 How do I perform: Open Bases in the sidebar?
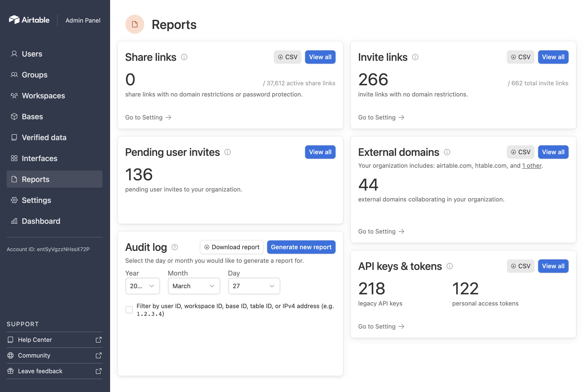coord(54,116)
